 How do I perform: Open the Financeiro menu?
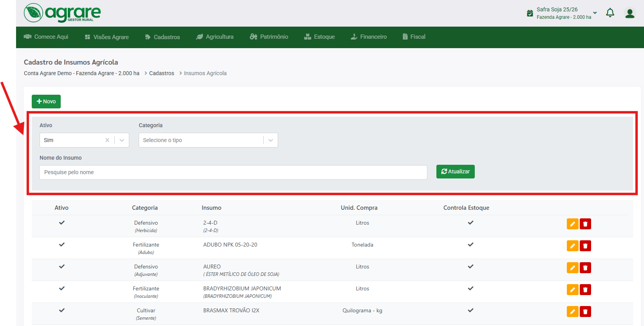click(368, 37)
